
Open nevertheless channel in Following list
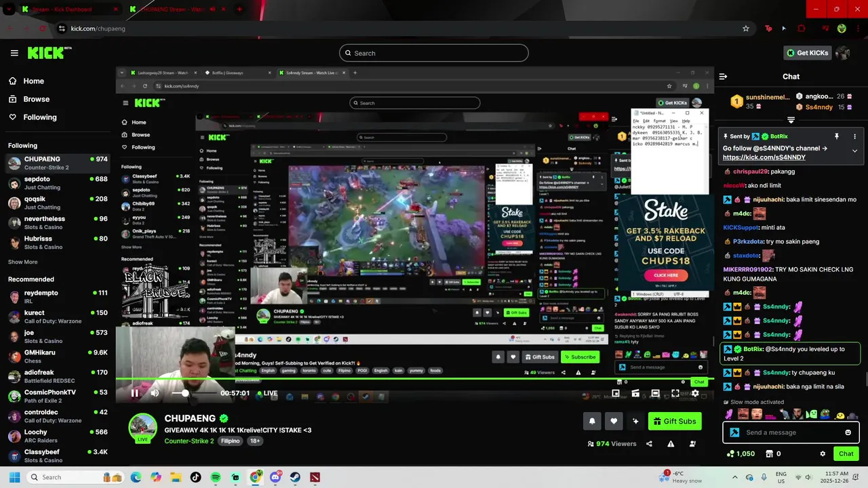coord(58,223)
